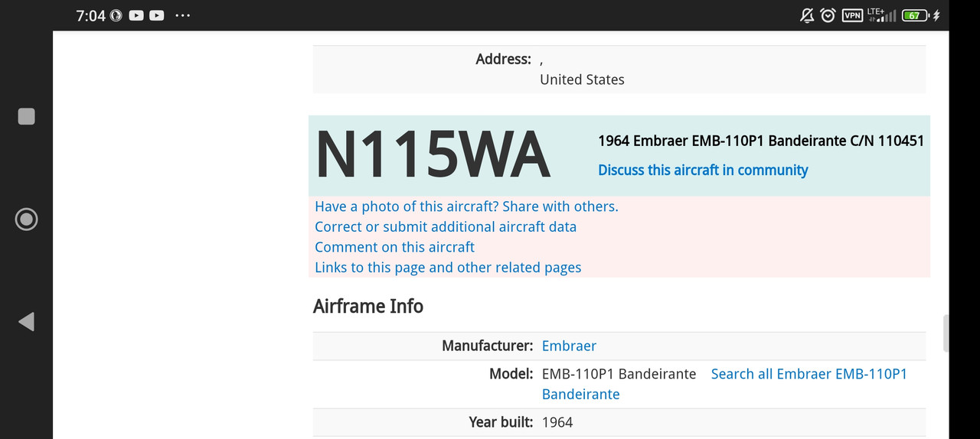Tap the alarm clock status icon
The width and height of the screenshot is (980, 439).
point(828,15)
